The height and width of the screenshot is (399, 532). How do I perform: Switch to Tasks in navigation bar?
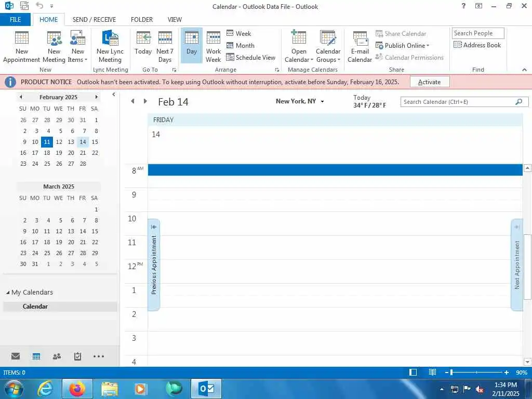[78, 356]
